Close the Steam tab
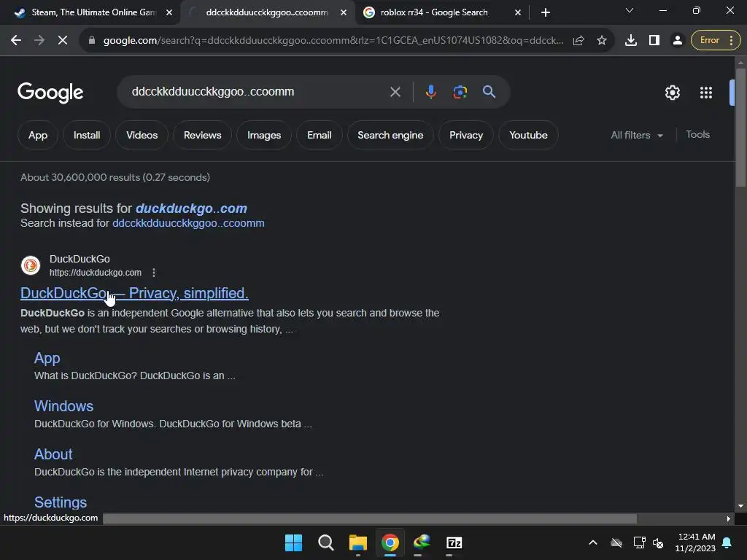Image resolution: width=747 pixels, height=560 pixels. tap(169, 12)
